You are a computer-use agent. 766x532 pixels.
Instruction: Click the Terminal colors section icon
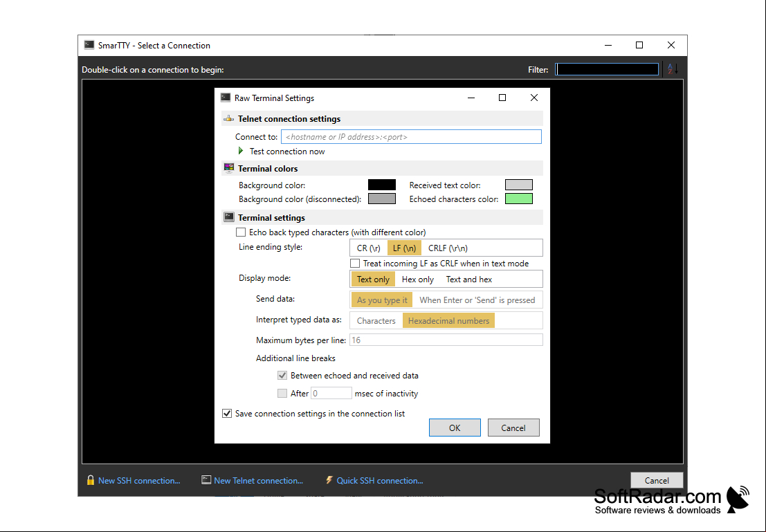coord(228,168)
